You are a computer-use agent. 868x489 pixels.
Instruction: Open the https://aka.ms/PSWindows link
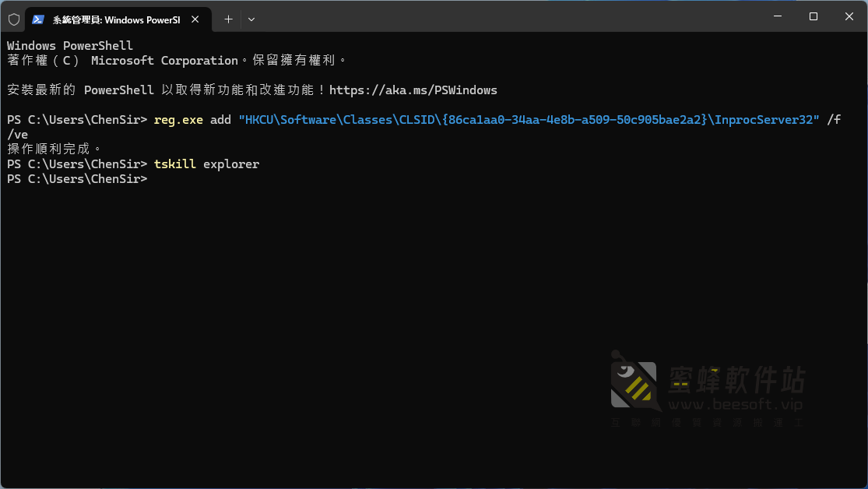(x=413, y=90)
